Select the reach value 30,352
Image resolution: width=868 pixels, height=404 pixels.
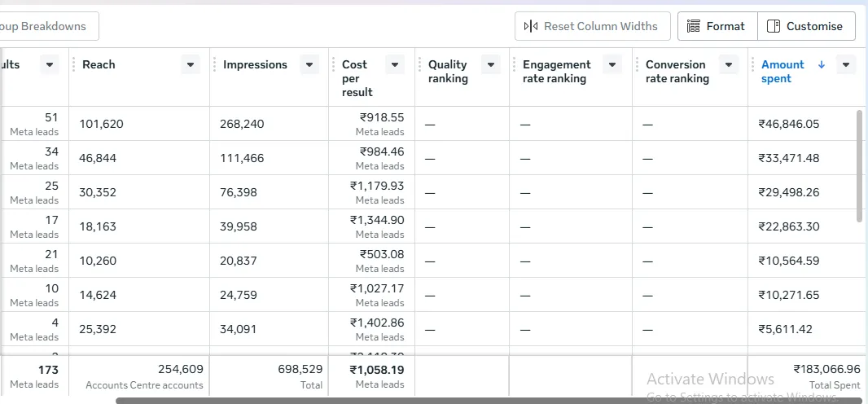98,192
